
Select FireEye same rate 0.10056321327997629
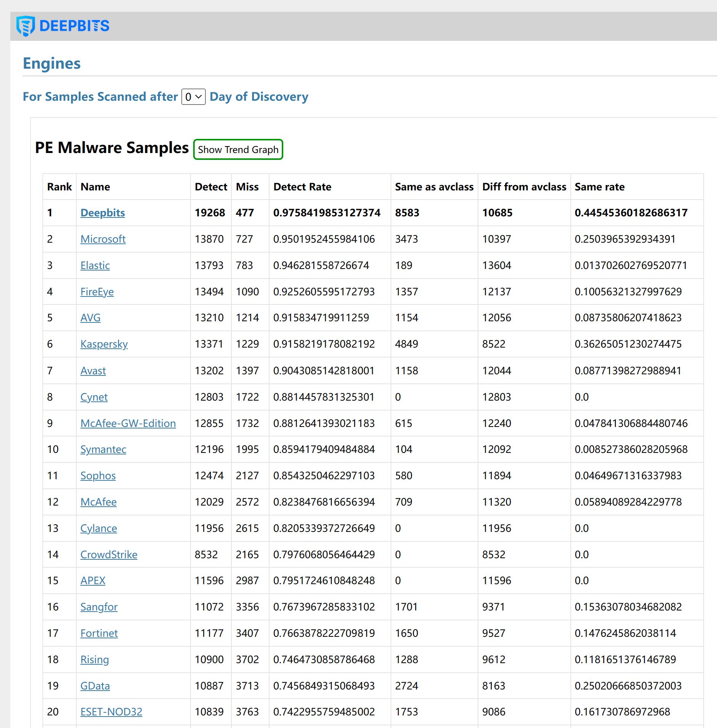[x=628, y=292]
